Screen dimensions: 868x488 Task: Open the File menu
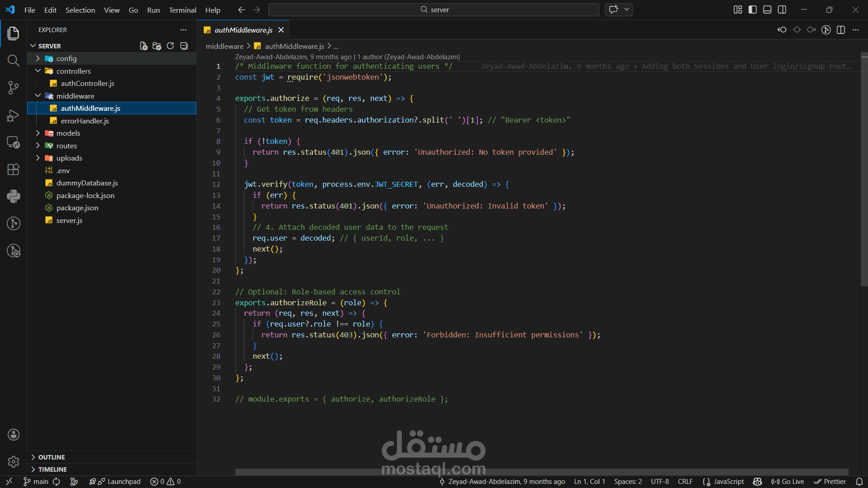pos(29,9)
